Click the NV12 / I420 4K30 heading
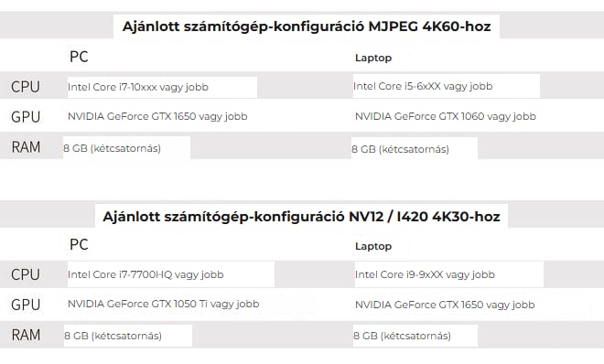 301,216
